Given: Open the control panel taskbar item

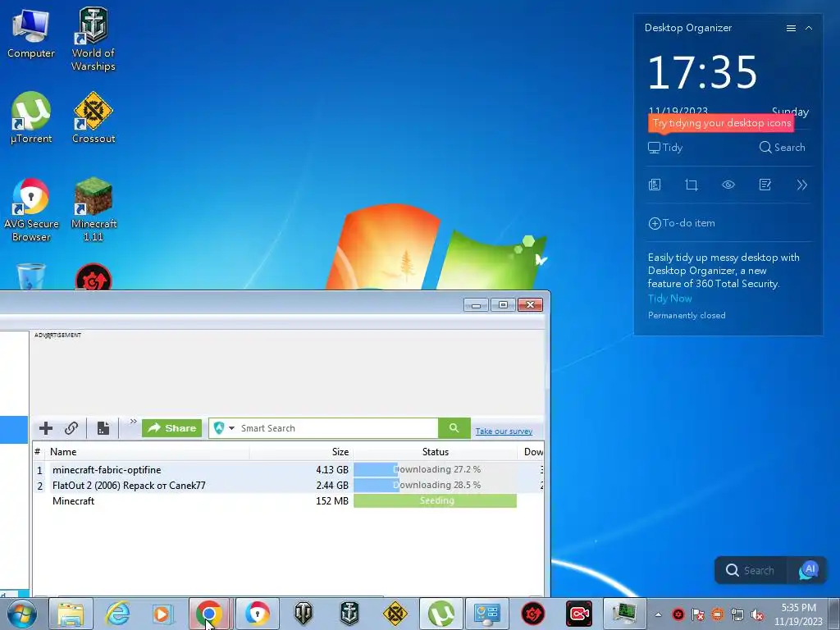Looking at the screenshot, I should 487,614.
